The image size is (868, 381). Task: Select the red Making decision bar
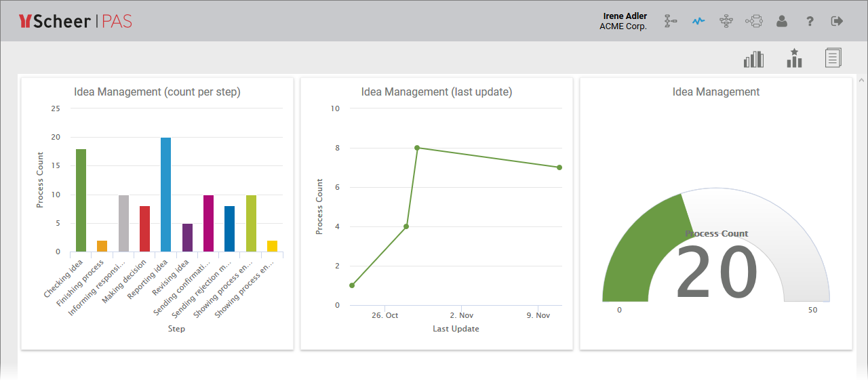click(x=144, y=228)
